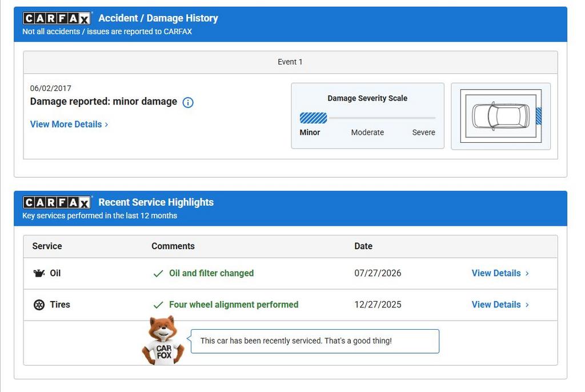Click the Recent Service Highlights heading
Image resolution: width=585 pixels, height=392 pixels.
click(x=156, y=202)
